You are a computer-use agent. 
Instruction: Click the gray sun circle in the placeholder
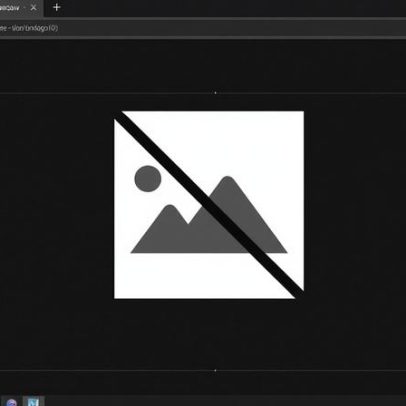(148, 179)
